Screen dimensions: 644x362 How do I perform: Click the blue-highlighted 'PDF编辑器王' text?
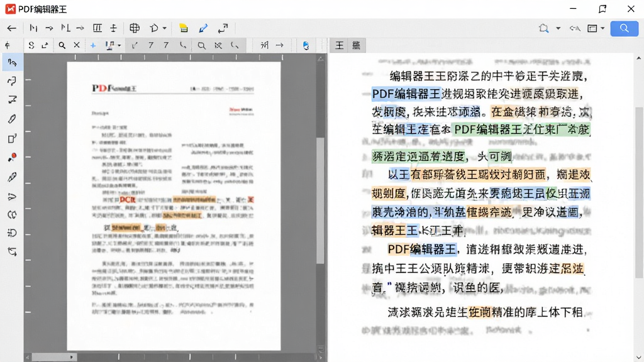click(x=406, y=94)
